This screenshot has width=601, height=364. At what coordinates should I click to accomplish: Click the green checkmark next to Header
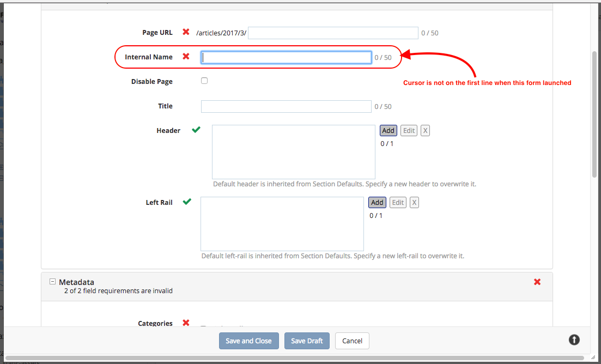(x=196, y=130)
